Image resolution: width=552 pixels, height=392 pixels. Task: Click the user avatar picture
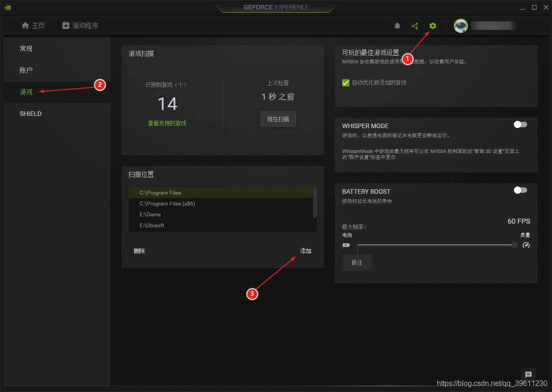point(461,26)
